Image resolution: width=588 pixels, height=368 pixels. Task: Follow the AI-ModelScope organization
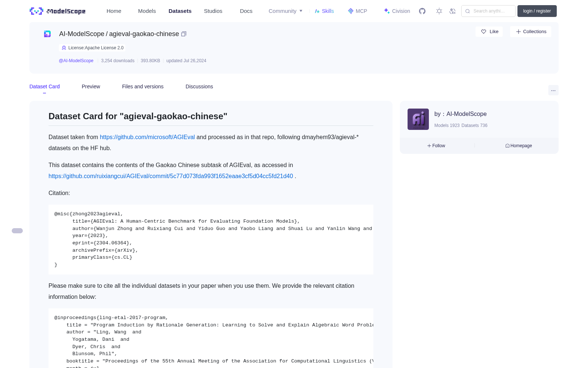point(436,146)
